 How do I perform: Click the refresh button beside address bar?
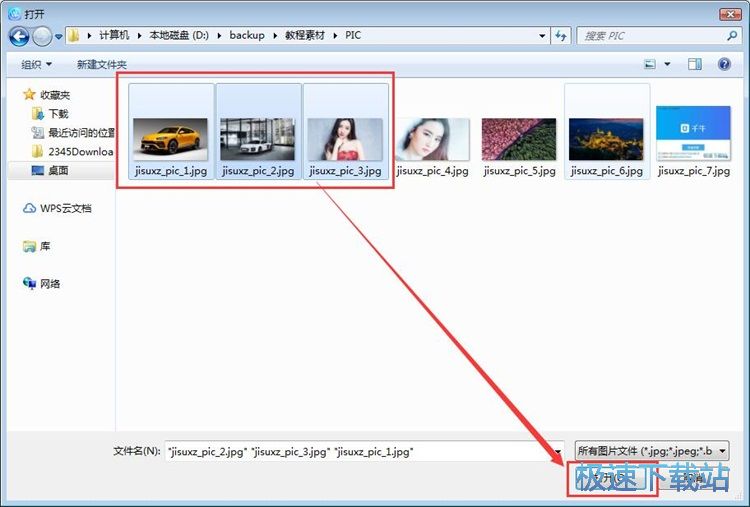[x=561, y=36]
